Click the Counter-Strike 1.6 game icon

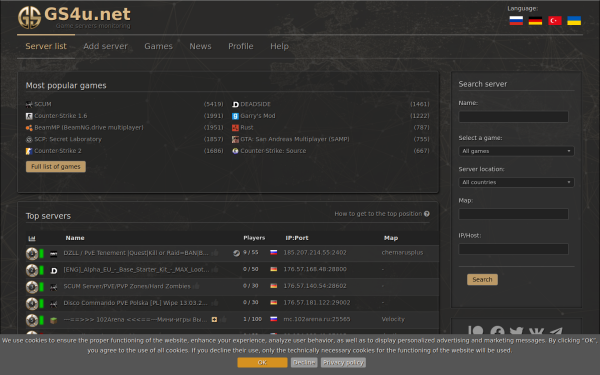point(29,116)
